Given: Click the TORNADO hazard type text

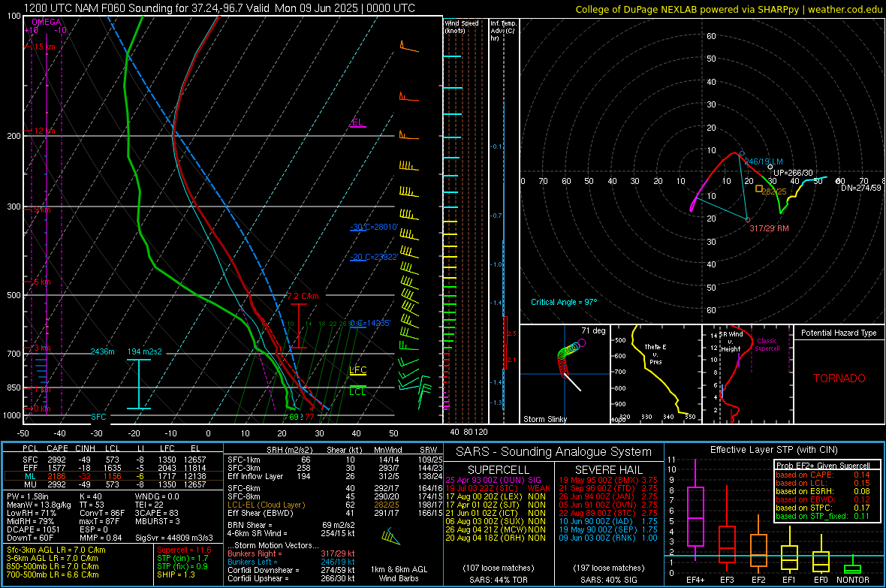Looking at the screenshot, I should 839,378.
